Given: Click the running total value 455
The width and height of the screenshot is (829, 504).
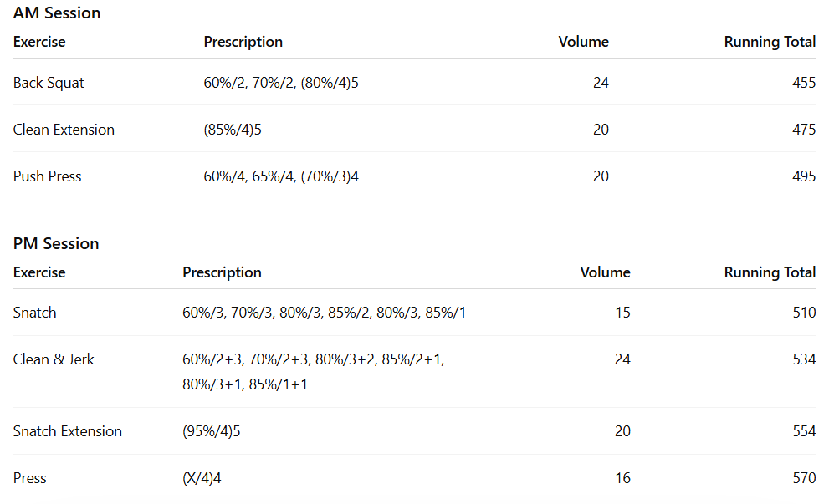Looking at the screenshot, I should 803,83.
